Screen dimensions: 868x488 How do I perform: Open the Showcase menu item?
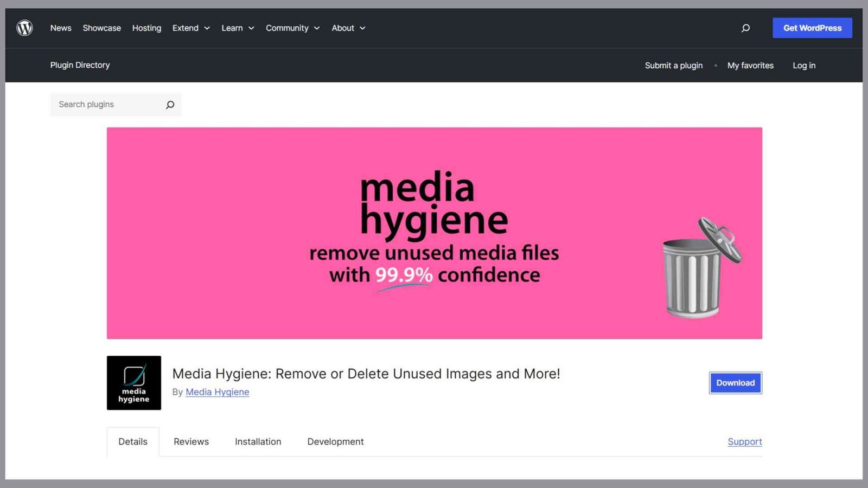[102, 28]
